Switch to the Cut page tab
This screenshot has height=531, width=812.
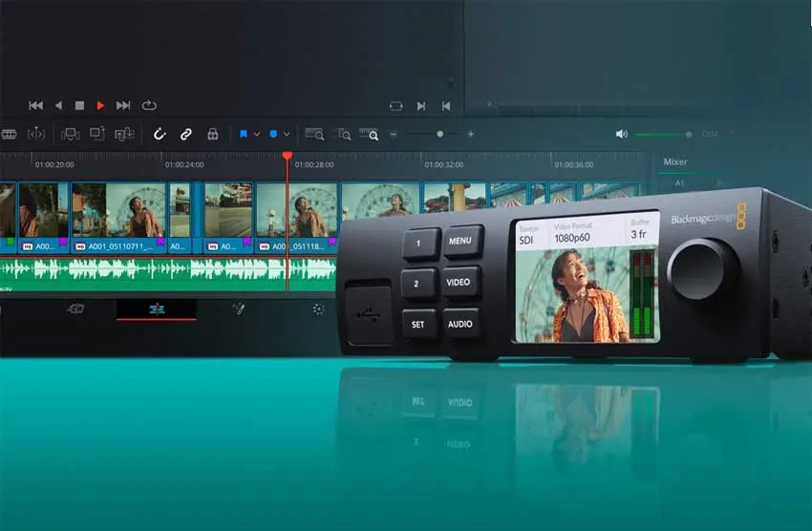coord(75,309)
